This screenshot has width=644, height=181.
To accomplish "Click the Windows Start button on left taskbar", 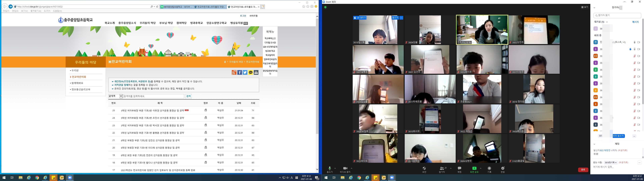I will (4, 177).
